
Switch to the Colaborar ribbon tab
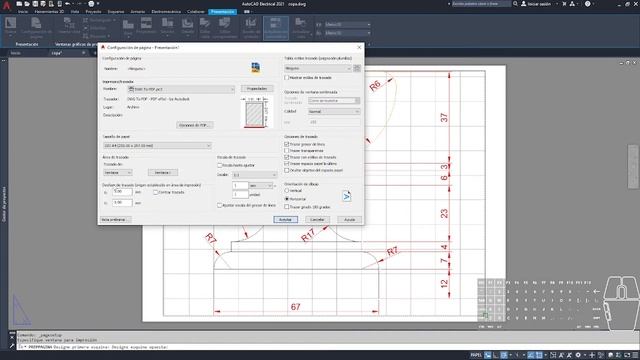(196, 12)
